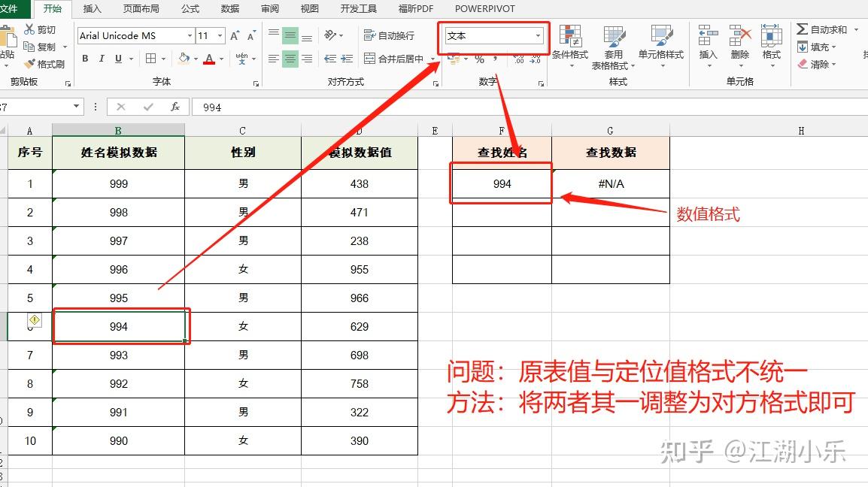Select the Format Painter (格式刷)
The height and width of the screenshot is (487, 868).
[x=44, y=64]
